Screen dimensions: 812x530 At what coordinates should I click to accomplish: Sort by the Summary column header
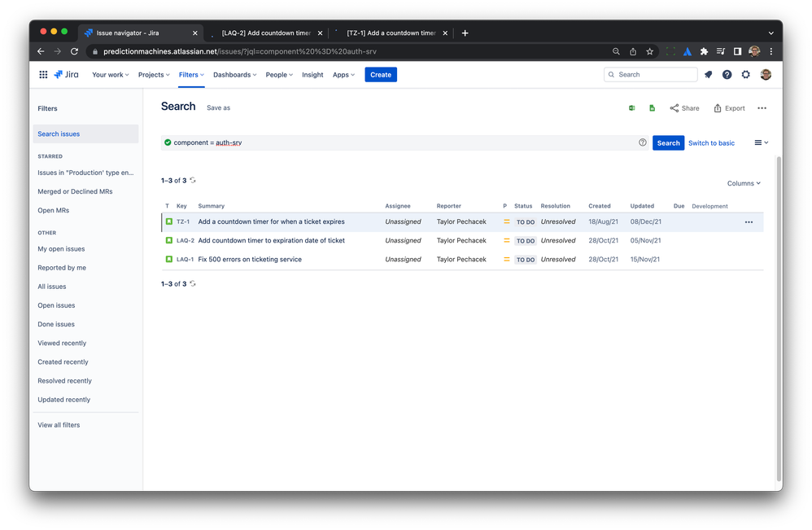pyautogui.click(x=212, y=206)
